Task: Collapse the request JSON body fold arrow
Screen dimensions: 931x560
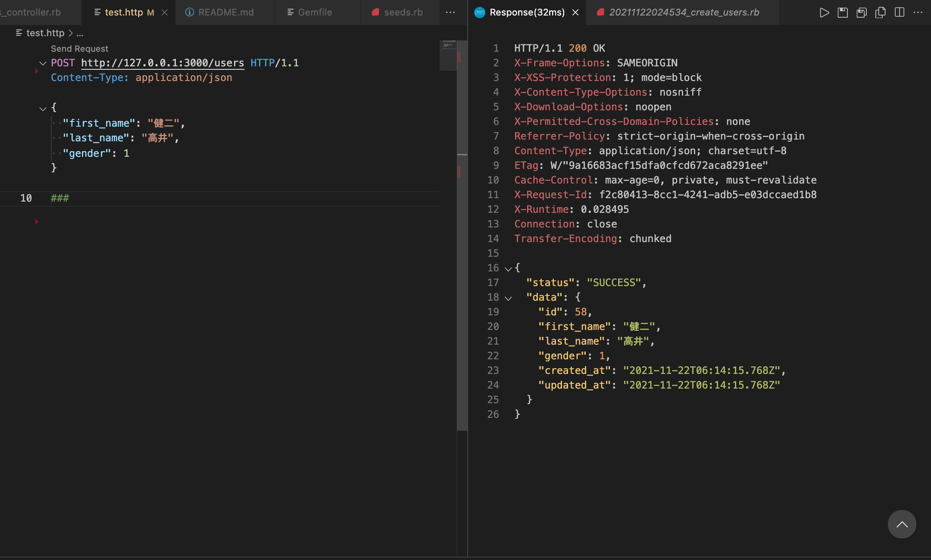Action: point(43,109)
